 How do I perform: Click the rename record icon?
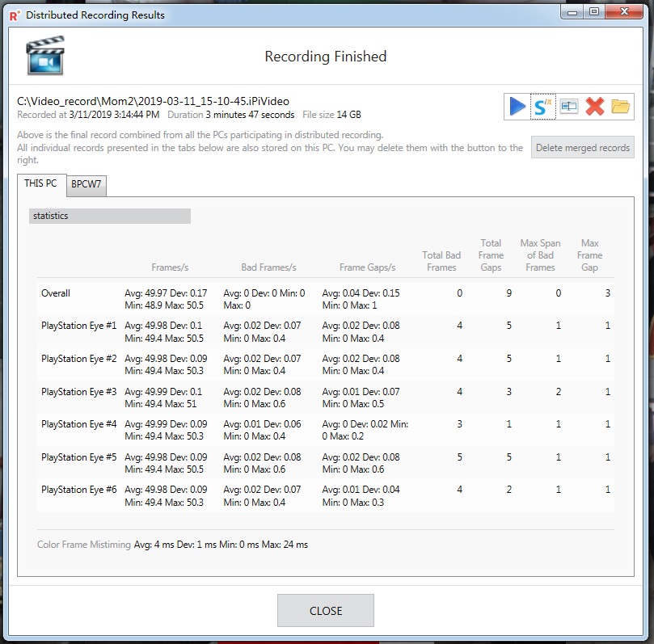click(569, 107)
